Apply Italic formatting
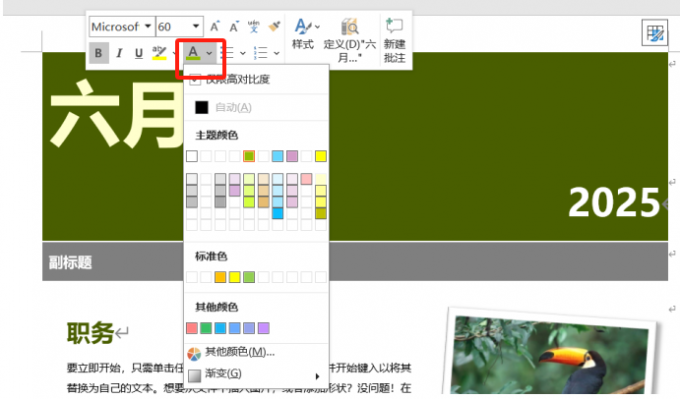 [x=119, y=53]
